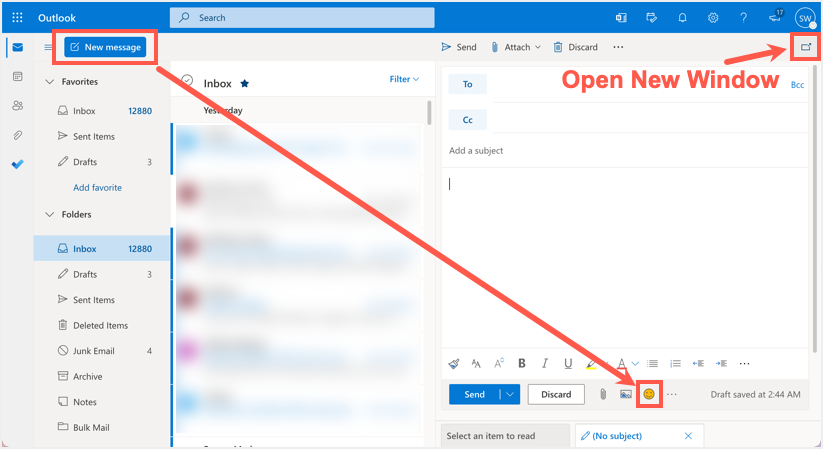
Task: Open the Deleted Items folder
Action: coord(102,325)
